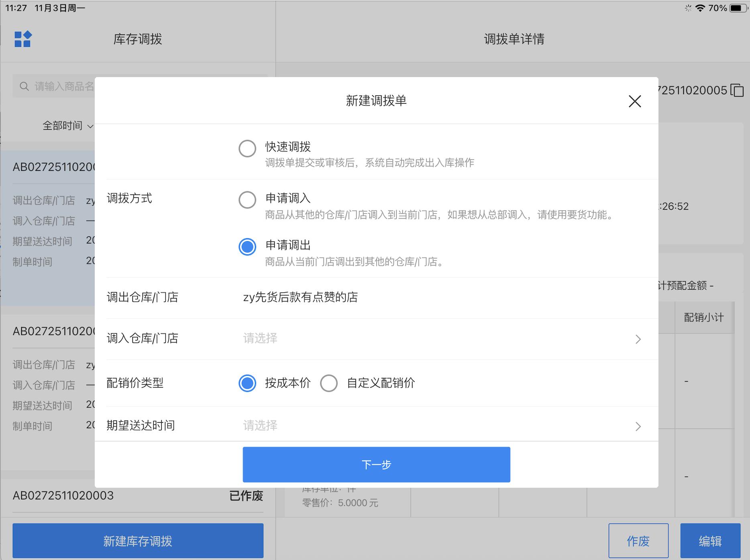The height and width of the screenshot is (560, 750).
Task: Copy the transfer order number
Action: point(737,90)
